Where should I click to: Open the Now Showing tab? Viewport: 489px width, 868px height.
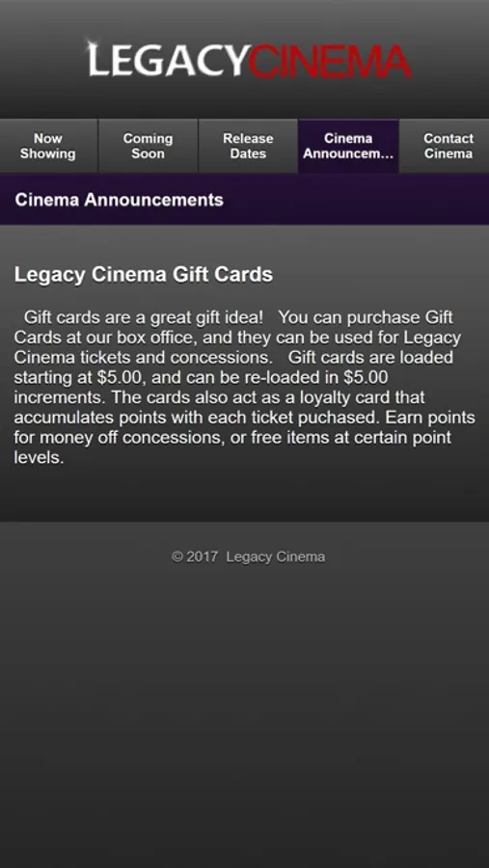click(x=49, y=146)
